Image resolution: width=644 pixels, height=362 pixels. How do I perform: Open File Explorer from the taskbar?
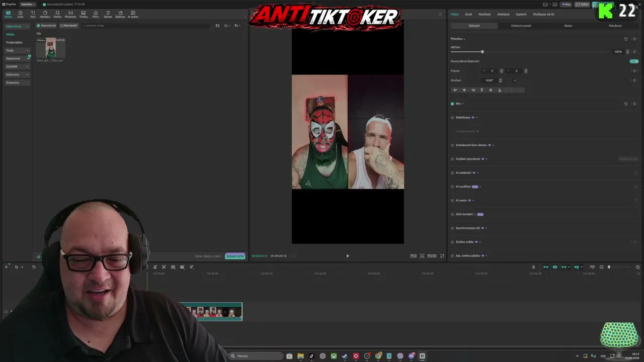[300, 356]
